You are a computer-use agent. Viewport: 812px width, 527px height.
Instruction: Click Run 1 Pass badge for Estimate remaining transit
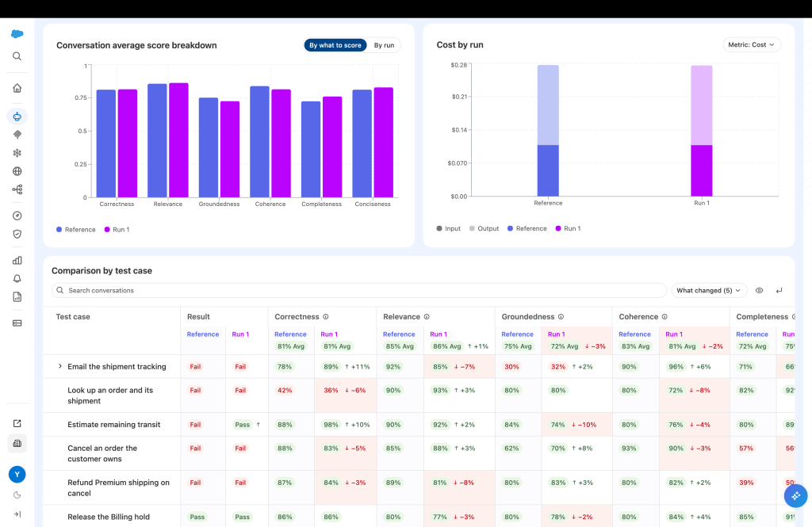[x=243, y=425]
